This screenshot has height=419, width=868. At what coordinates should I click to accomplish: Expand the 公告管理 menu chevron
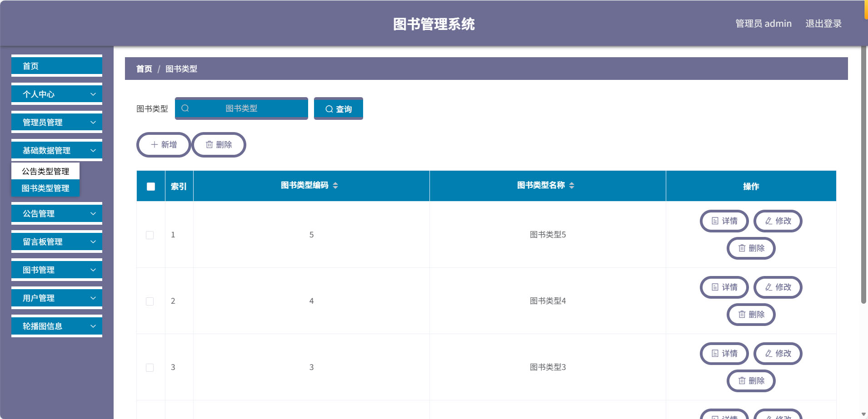[x=93, y=214]
